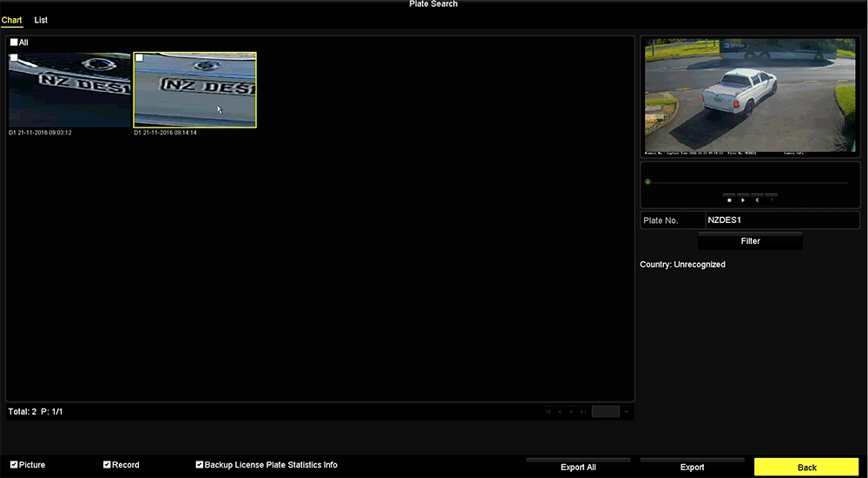Switch to the Chart tab
868x478 pixels.
11,21
